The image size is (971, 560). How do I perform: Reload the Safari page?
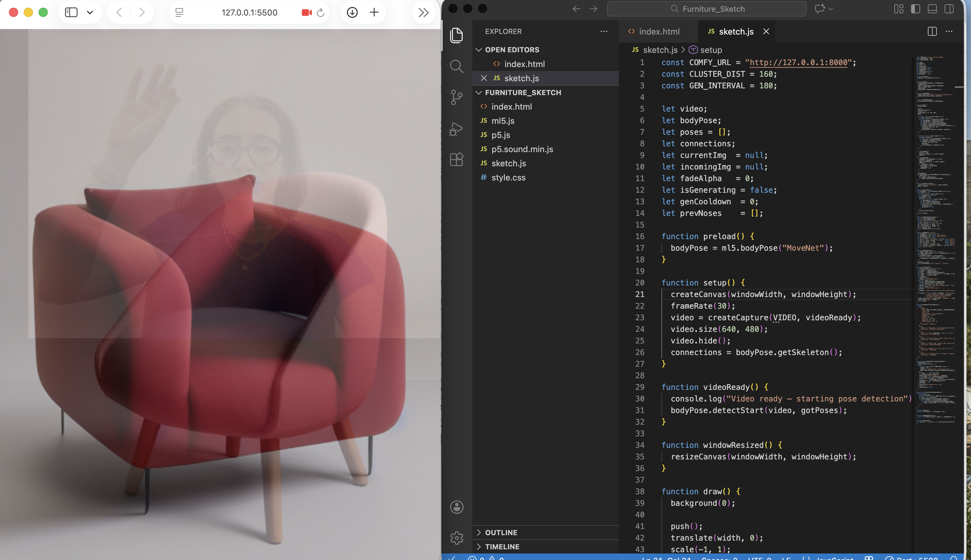pos(320,12)
